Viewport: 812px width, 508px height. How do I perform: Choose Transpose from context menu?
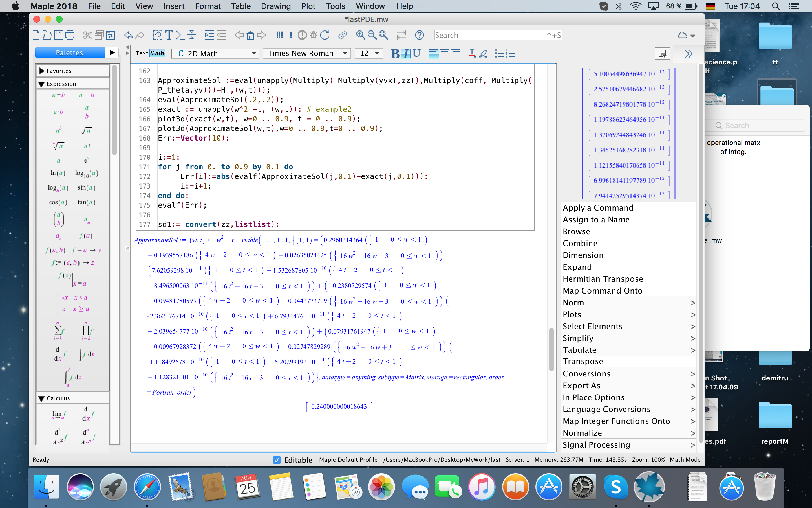click(x=583, y=362)
